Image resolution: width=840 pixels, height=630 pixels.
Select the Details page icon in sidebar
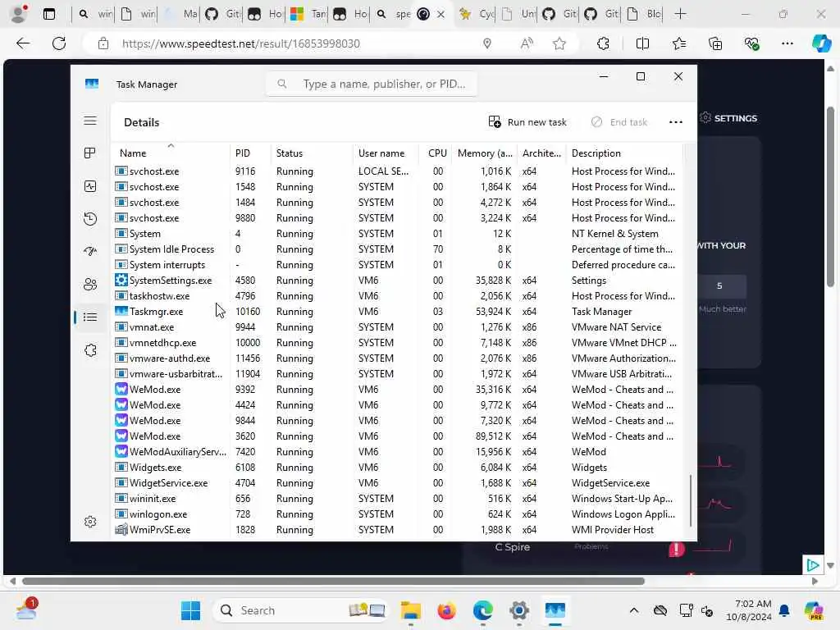90,317
